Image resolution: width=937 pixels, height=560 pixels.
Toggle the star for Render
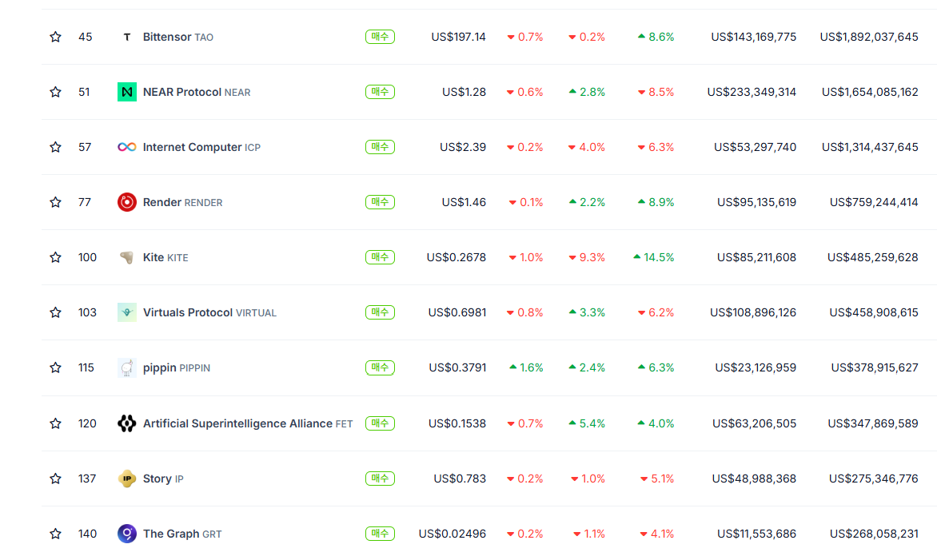pos(55,202)
